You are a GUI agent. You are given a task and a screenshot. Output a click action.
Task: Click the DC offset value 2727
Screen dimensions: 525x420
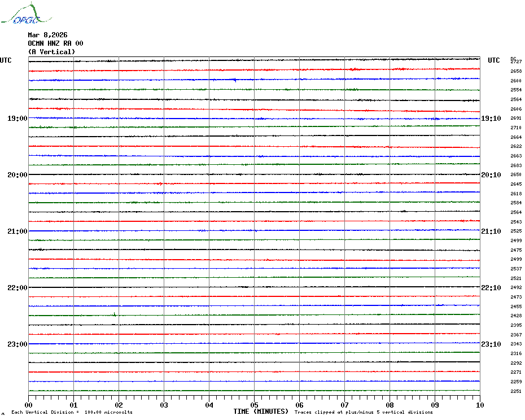[x=516, y=62]
